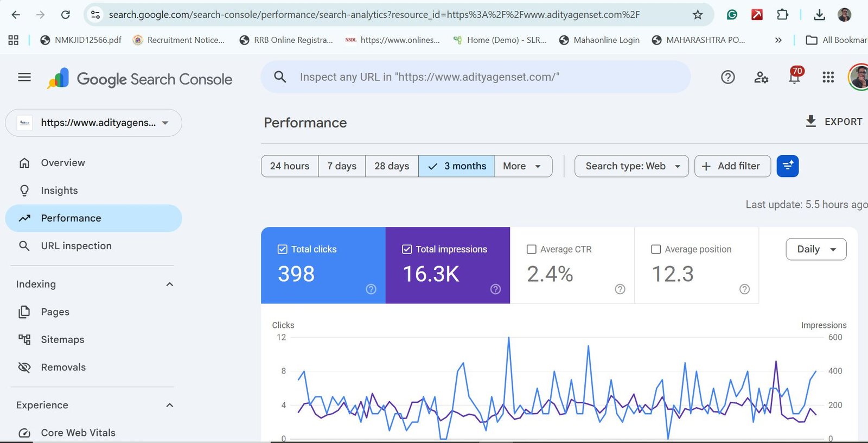Open Performance in the sidebar
This screenshot has width=868, height=443.
[93, 218]
